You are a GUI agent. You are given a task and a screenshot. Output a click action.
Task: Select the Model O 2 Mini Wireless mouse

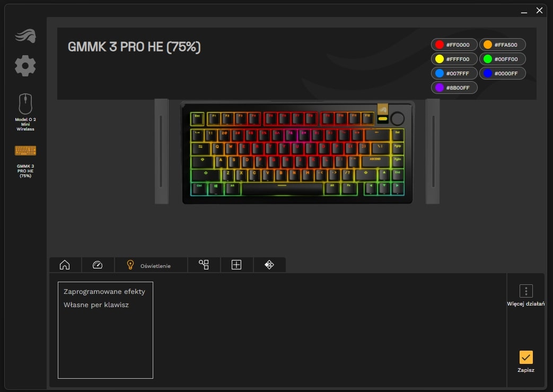tap(25, 112)
